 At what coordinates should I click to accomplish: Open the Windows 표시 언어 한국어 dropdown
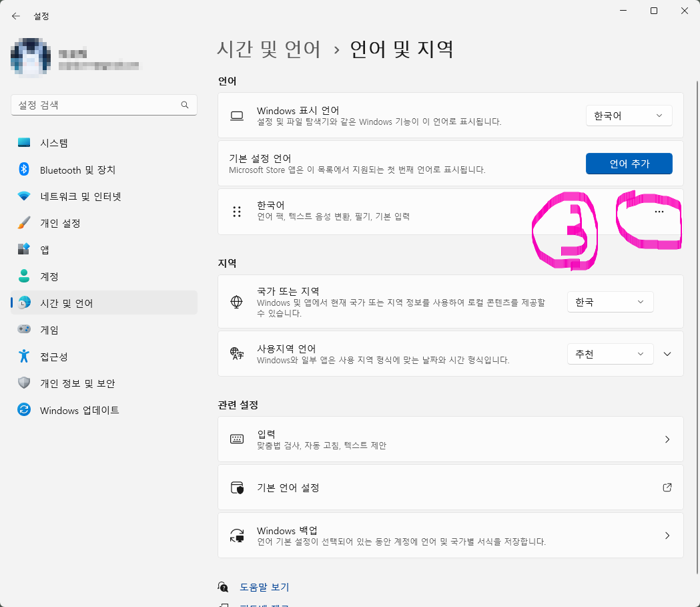(x=629, y=116)
